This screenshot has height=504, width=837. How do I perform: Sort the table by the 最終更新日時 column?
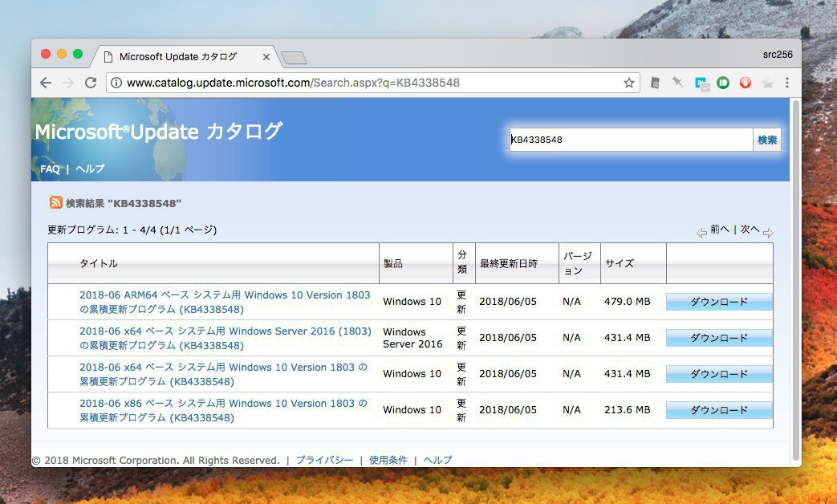pyautogui.click(x=508, y=263)
